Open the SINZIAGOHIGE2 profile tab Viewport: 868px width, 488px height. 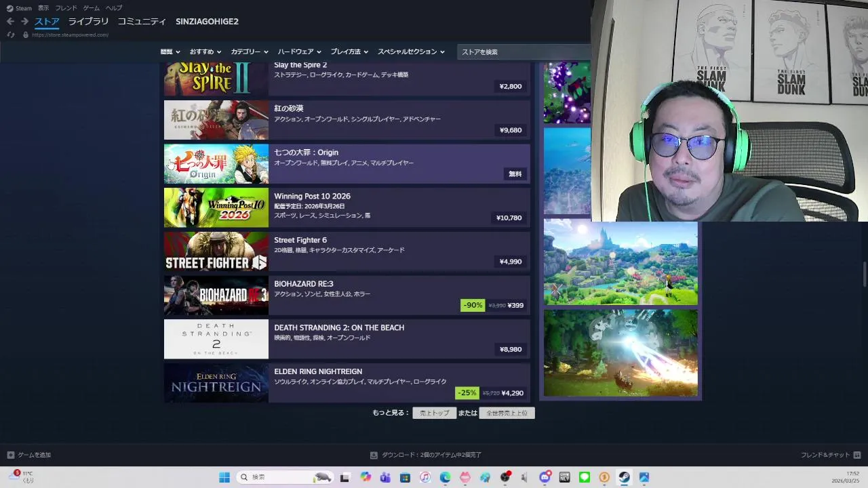click(207, 22)
